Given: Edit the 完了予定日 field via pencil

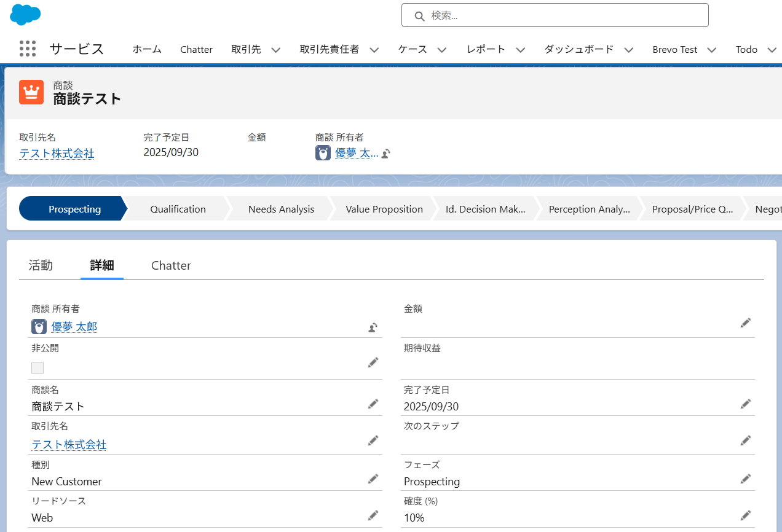Looking at the screenshot, I should pos(745,404).
